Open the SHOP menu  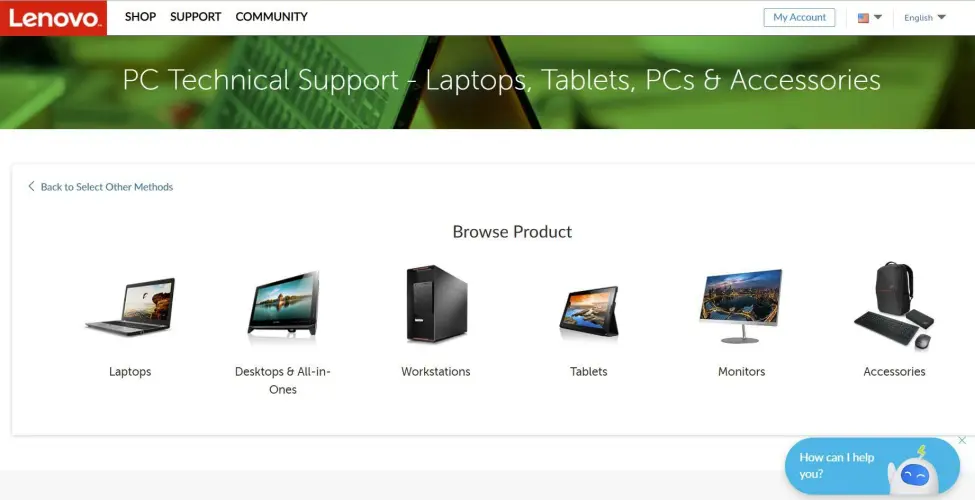[140, 17]
